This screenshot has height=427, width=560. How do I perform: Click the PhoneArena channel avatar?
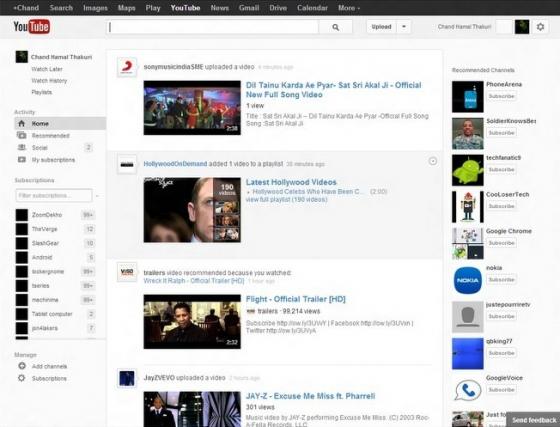[x=468, y=97]
